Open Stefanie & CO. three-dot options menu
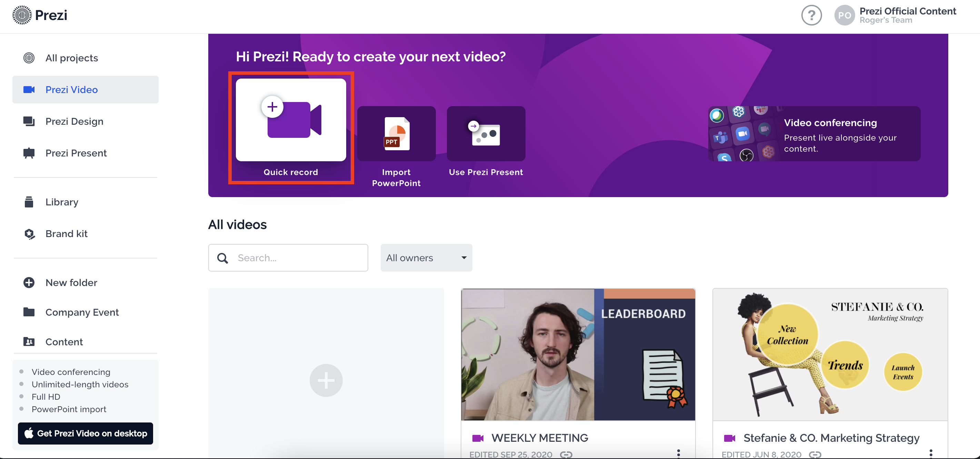Viewport: 980px width, 459px height. click(931, 453)
